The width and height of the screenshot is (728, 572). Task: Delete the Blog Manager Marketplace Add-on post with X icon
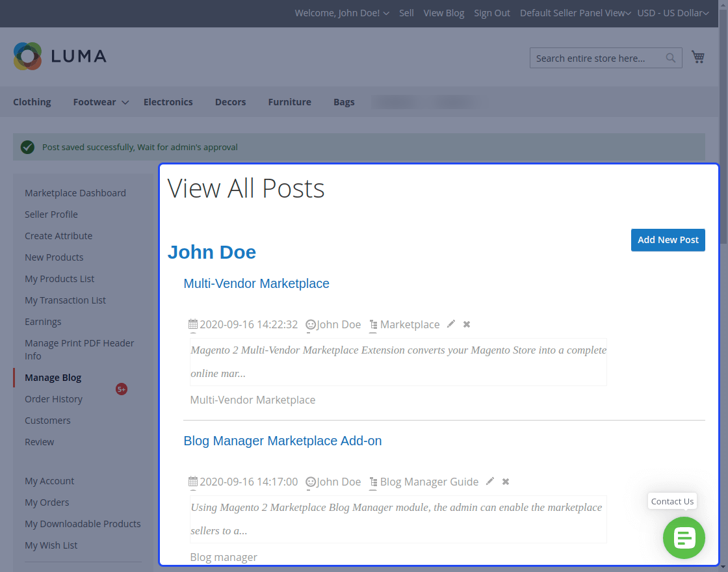point(506,482)
